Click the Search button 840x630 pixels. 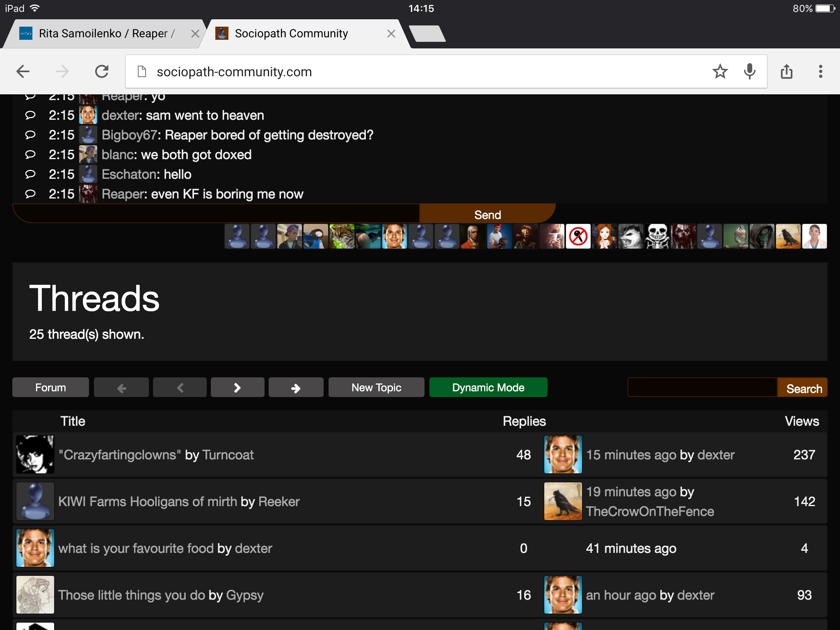[x=803, y=388]
